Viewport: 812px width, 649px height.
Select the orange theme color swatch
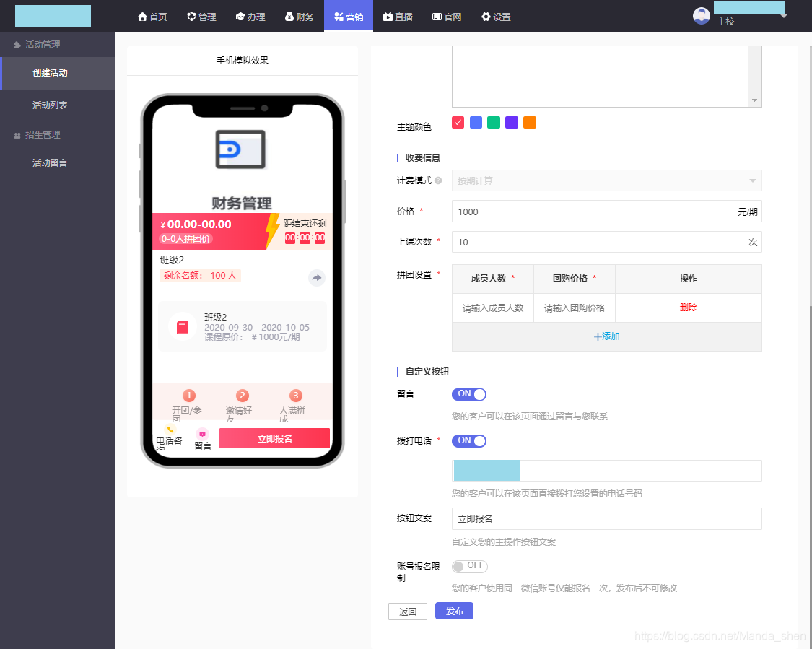tap(529, 123)
